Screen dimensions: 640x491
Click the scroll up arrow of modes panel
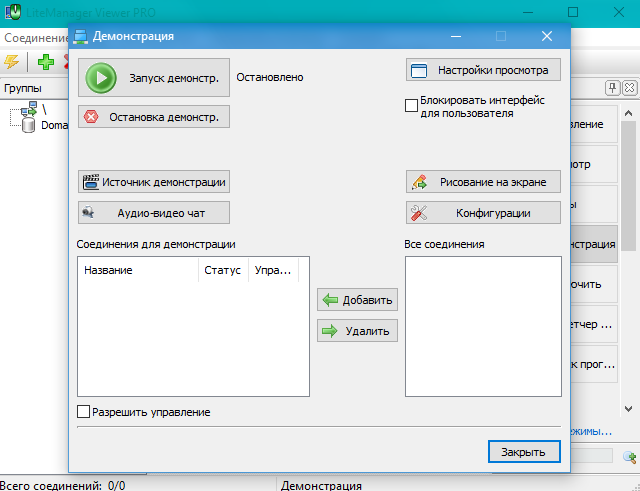pos(629,113)
